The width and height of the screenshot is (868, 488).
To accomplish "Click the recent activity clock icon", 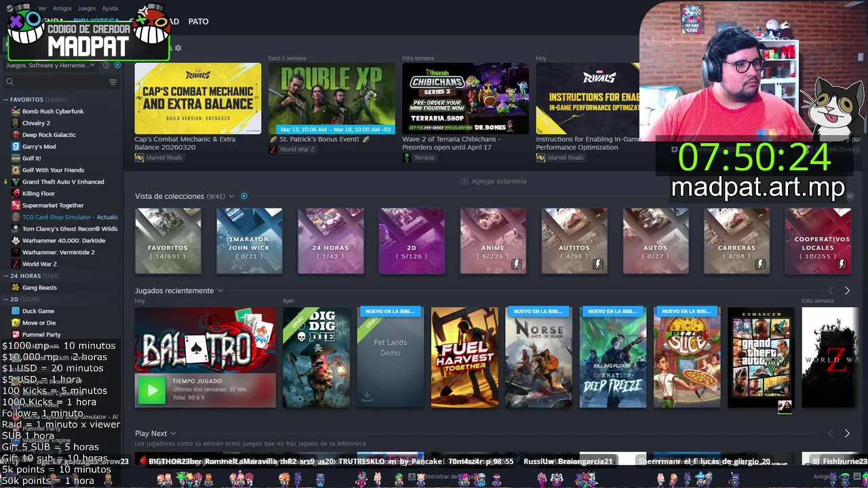I will click(106, 65).
